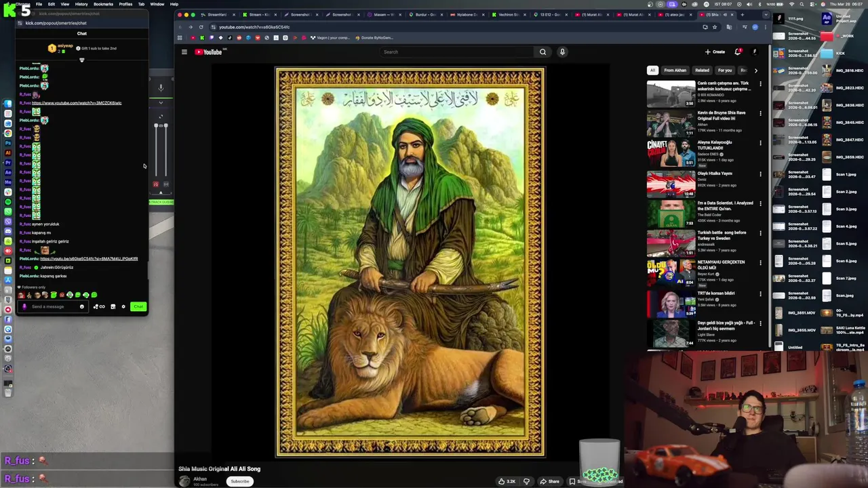Open options for 'Turkish battle song' video

pyautogui.click(x=760, y=233)
